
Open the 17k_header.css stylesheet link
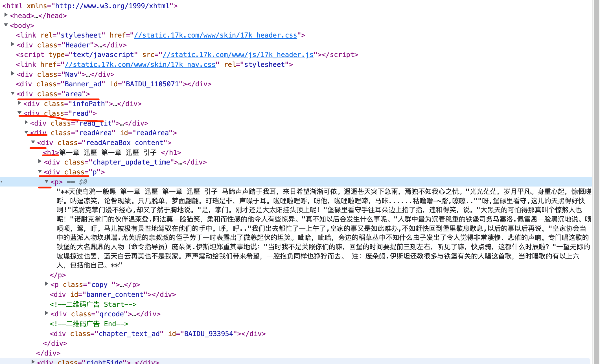coord(215,35)
